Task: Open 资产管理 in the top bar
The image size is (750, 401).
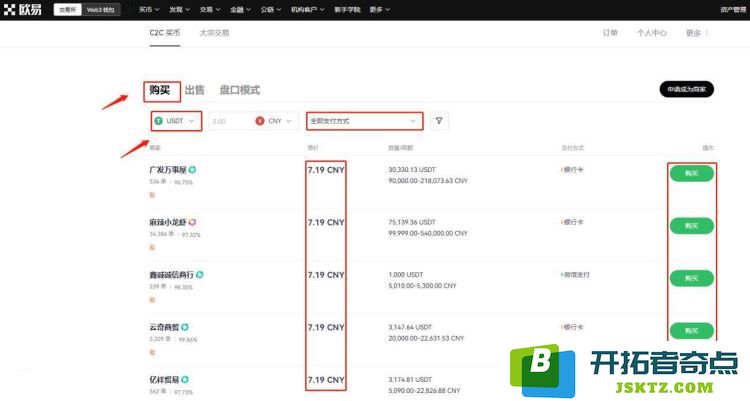Action: point(733,10)
